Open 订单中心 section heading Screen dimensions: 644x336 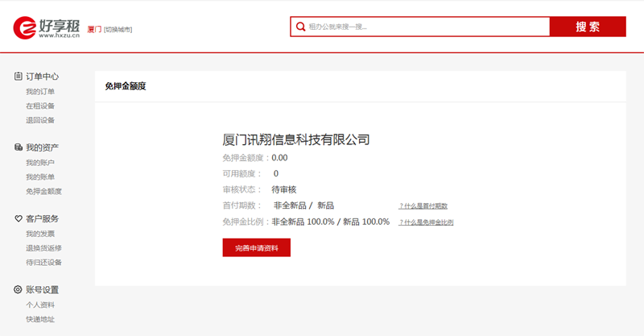(43, 77)
